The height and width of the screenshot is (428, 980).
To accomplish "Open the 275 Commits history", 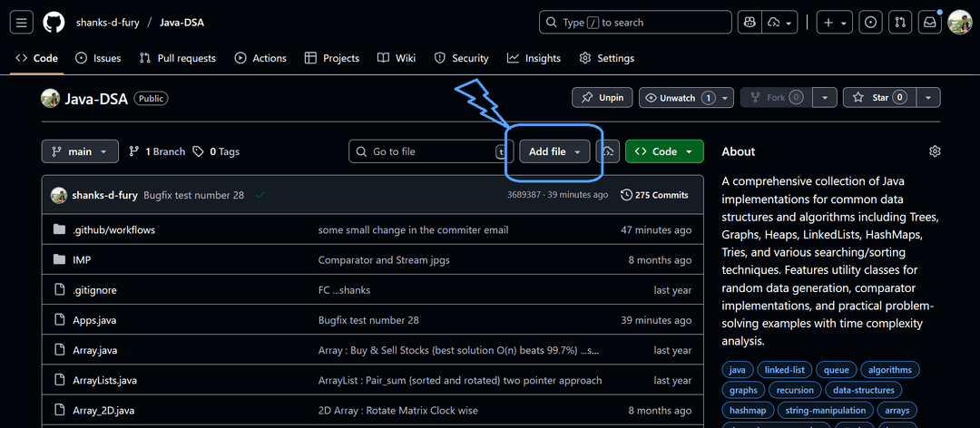I will coord(654,195).
